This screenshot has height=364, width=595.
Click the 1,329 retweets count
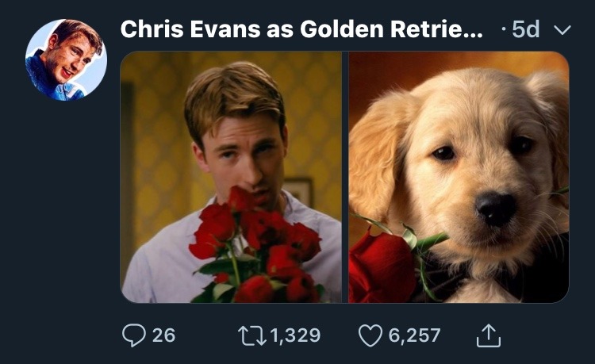click(x=295, y=335)
